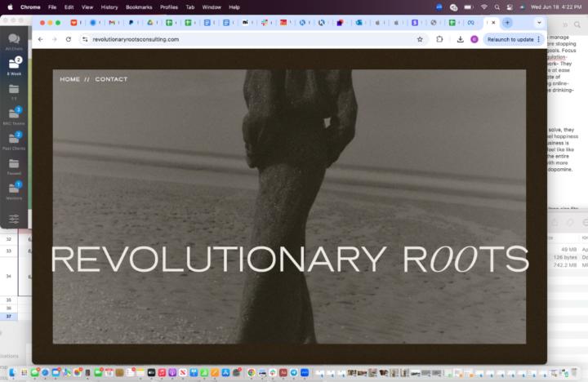The height and width of the screenshot is (382, 588).
Task: Open the Past Clients chat folder
Action: 14,141
